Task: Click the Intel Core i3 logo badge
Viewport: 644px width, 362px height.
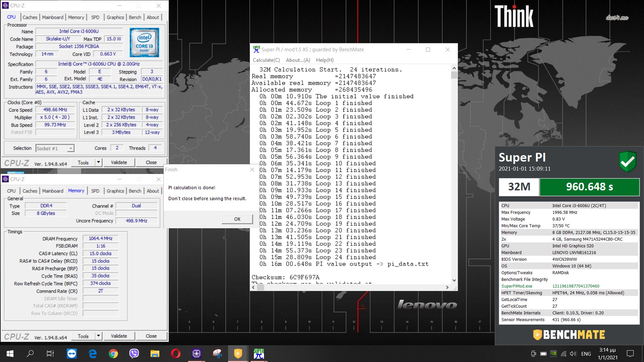Action: tap(144, 43)
